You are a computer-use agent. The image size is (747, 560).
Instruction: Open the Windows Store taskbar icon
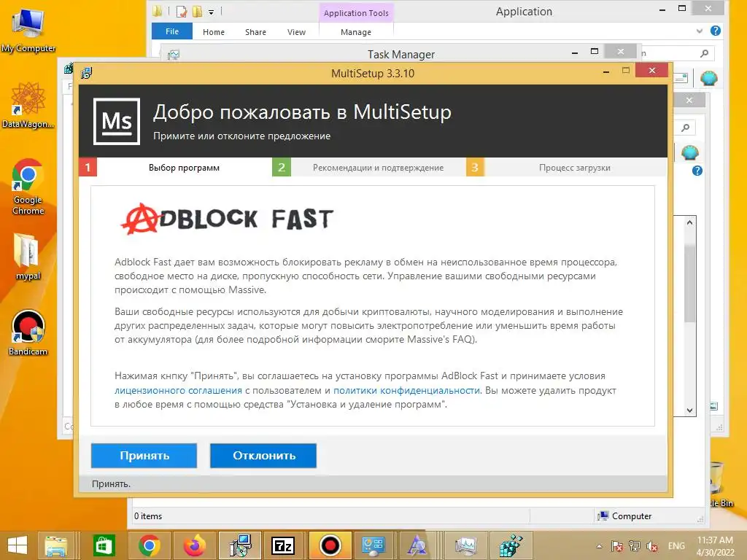[104, 545]
